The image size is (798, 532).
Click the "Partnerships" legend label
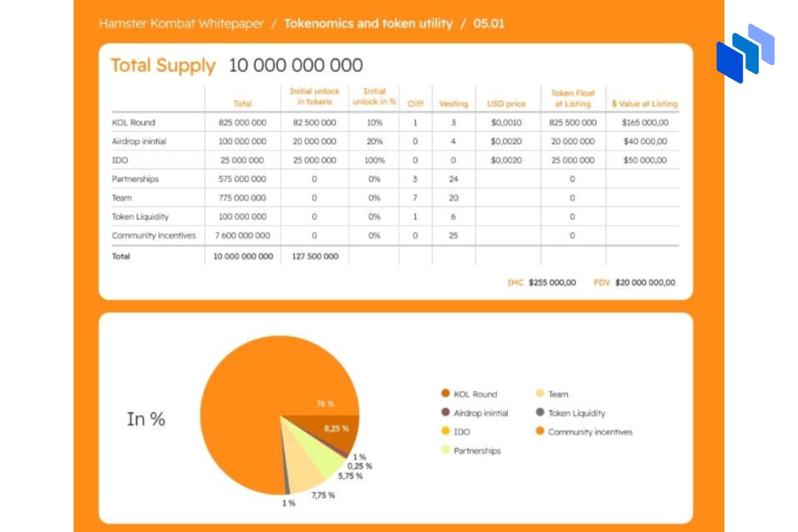[x=477, y=451]
